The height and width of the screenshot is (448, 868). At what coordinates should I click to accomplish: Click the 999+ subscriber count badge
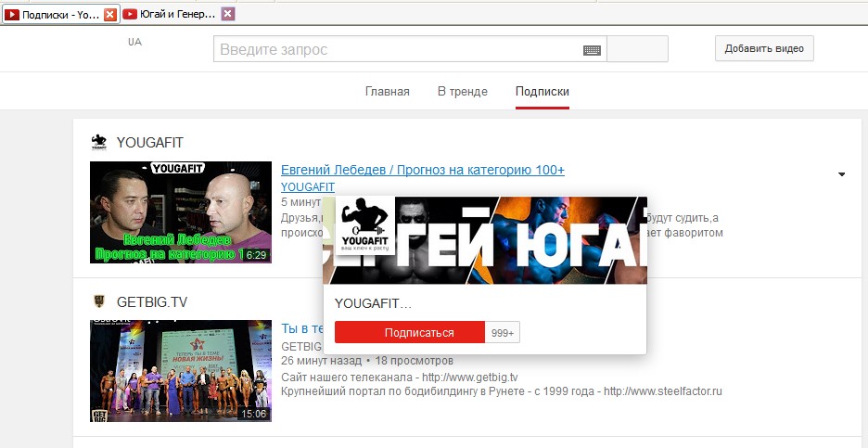(x=503, y=332)
